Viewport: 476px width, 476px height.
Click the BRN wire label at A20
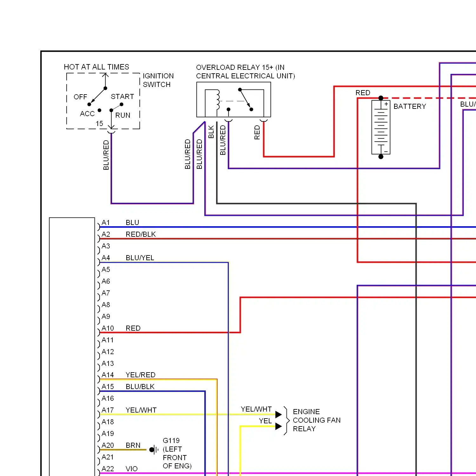[133, 445]
